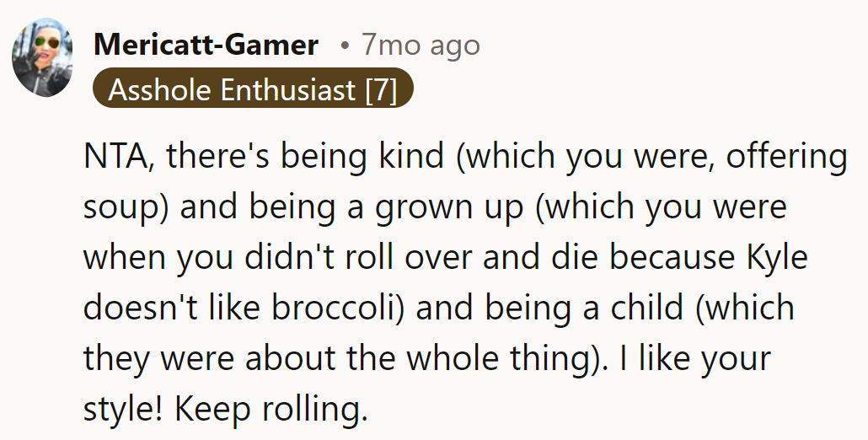Open the Mericatt-Gamer username link
Screen dimensions: 868x440
(206, 45)
